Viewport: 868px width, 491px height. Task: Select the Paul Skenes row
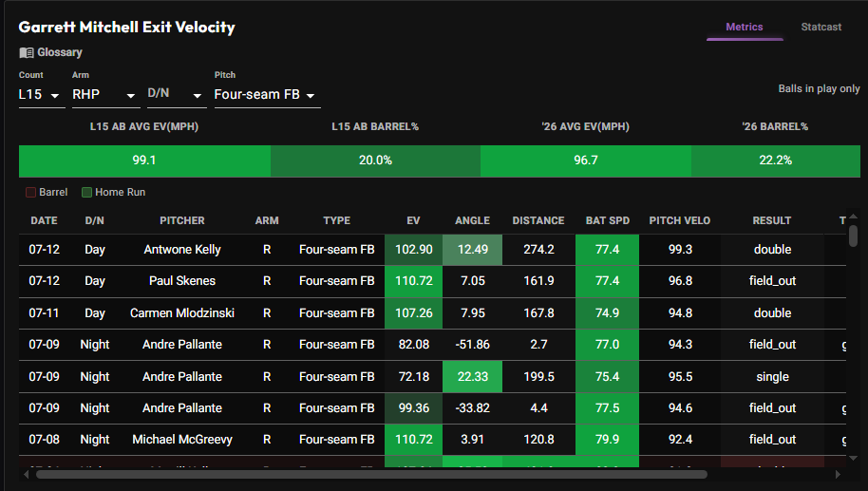pyautogui.click(x=432, y=281)
